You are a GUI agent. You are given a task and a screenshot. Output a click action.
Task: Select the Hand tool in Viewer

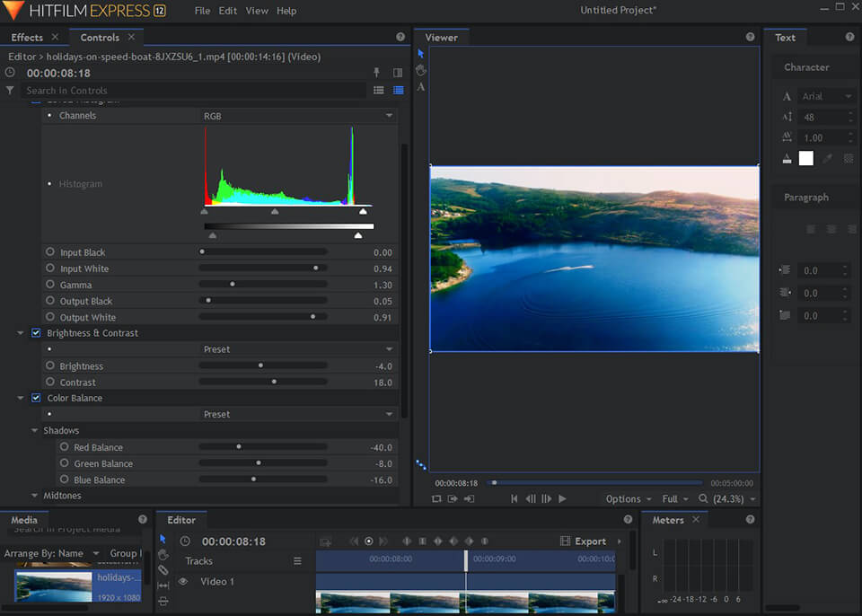coord(421,70)
